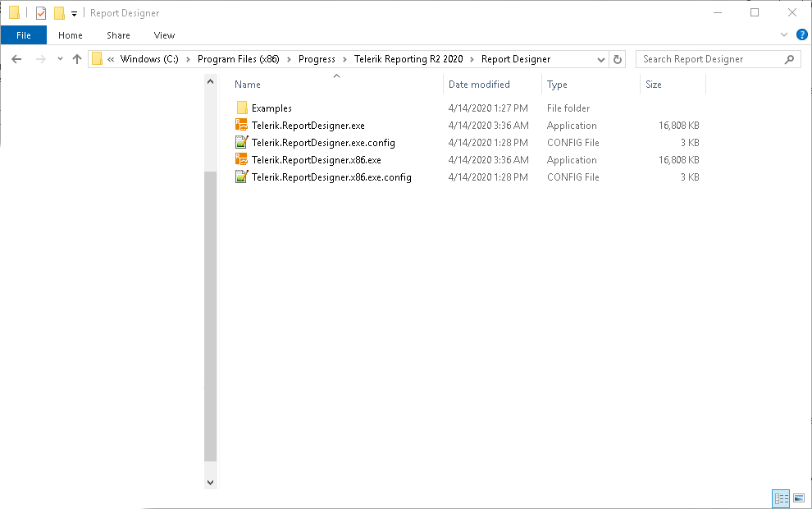Open the chevron after Progress

[344, 59]
